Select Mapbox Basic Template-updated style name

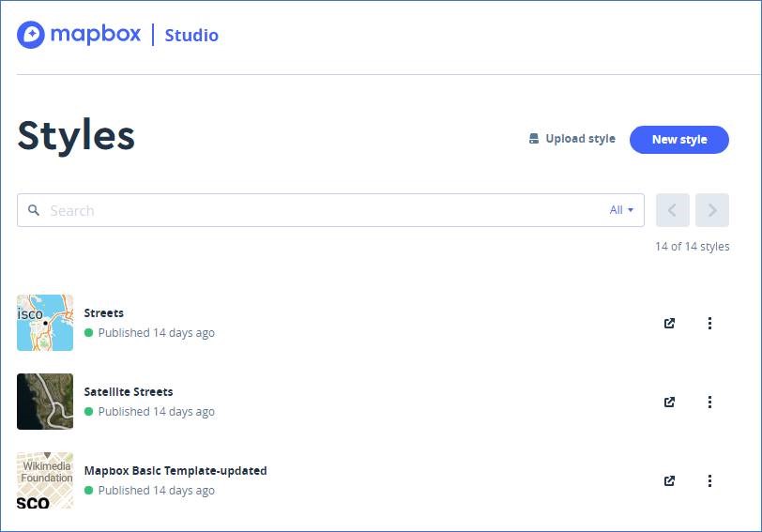coord(175,470)
